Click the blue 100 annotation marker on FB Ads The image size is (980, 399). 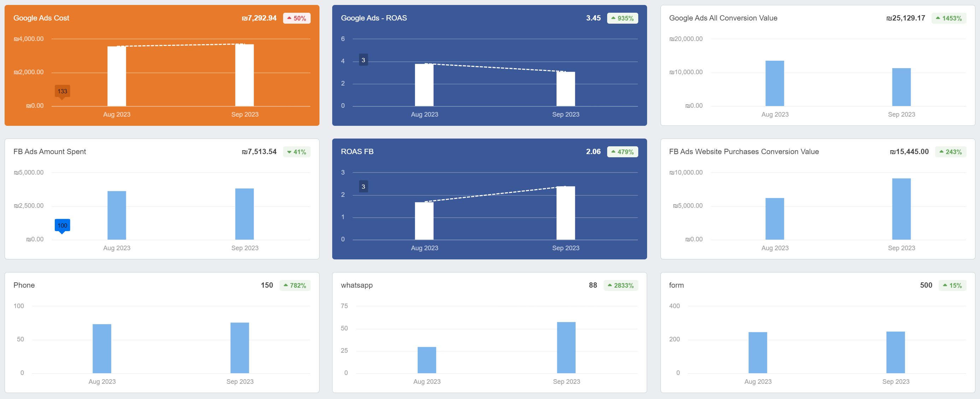tap(62, 225)
